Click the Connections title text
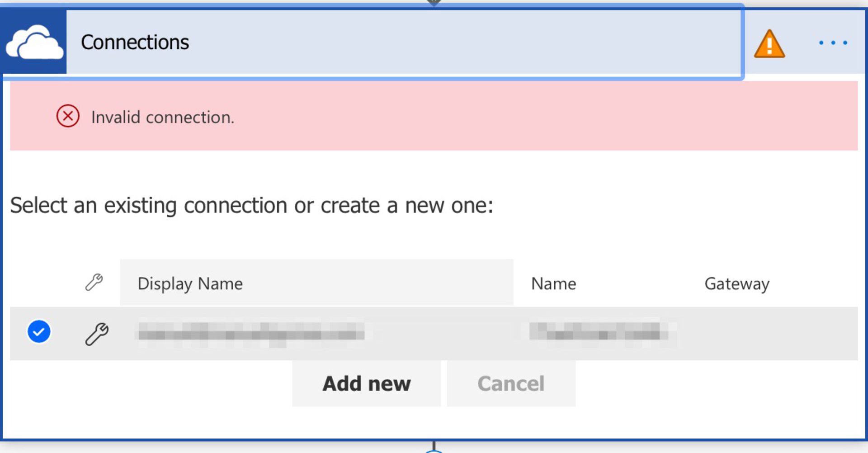The height and width of the screenshot is (453, 868). [x=134, y=42]
